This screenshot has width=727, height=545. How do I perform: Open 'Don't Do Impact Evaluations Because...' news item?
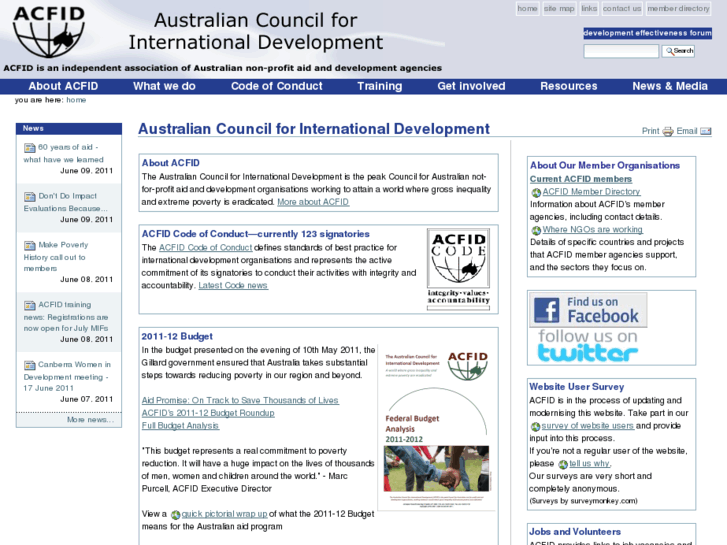click(x=65, y=202)
